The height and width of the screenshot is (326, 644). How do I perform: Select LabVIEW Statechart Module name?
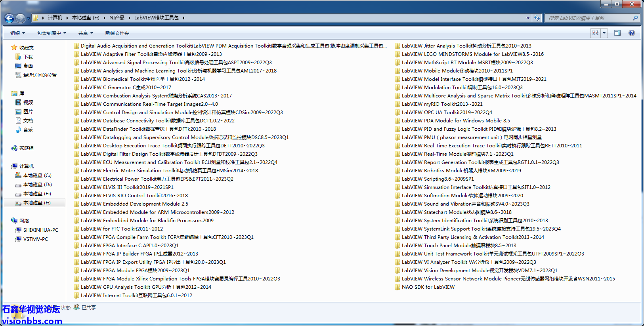pyautogui.click(x=457, y=212)
